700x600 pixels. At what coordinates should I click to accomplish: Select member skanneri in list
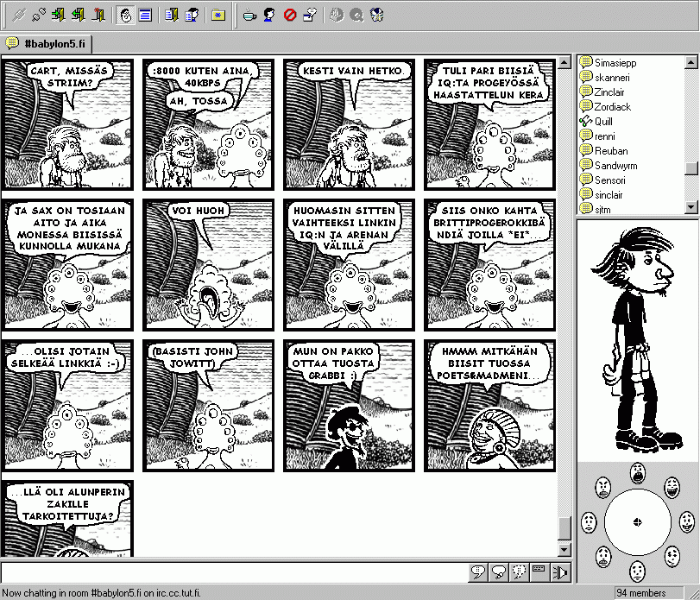[612, 77]
